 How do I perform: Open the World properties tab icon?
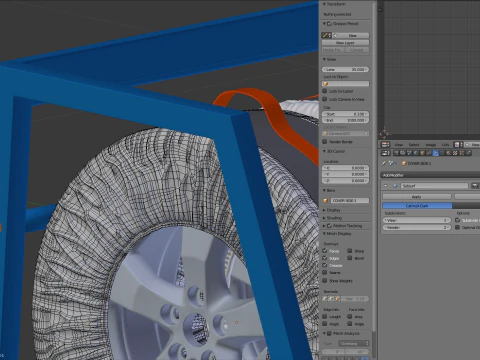(x=416, y=153)
